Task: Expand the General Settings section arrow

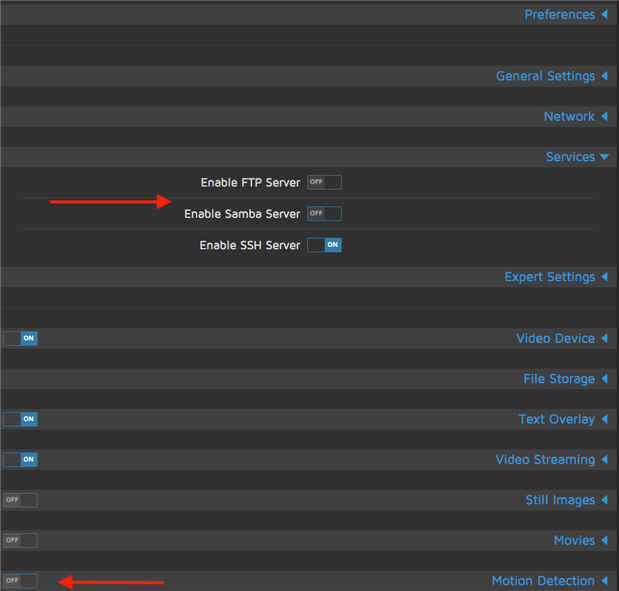Action: click(x=604, y=76)
